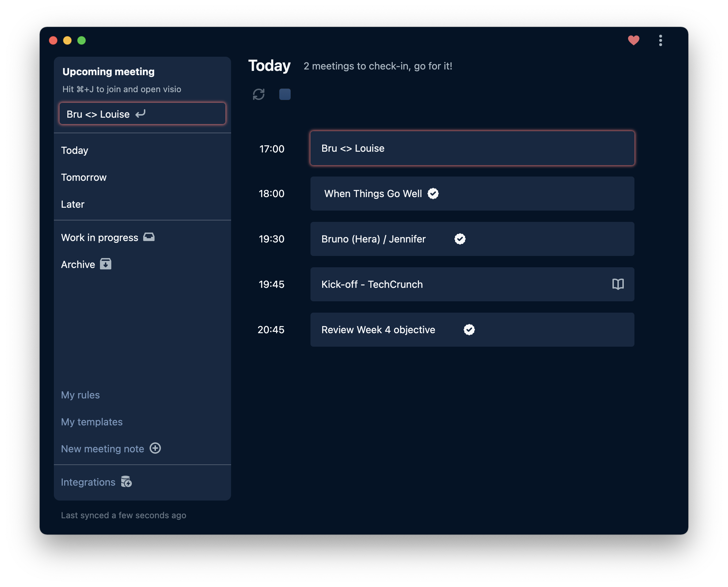
Task: Toggle checkmark on Review Week 4 objective
Action: coord(469,329)
